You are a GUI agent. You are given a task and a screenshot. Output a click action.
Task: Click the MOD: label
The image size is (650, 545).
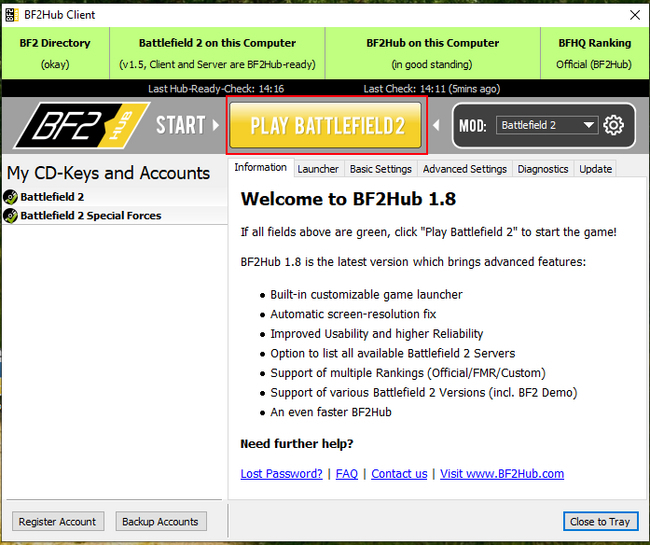pyautogui.click(x=473, y=126)
